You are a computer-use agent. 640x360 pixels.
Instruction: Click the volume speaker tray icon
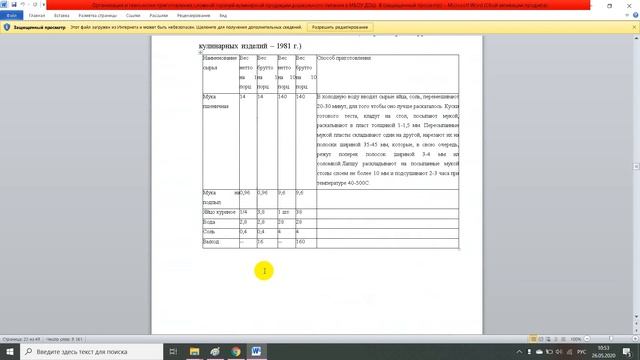pos(559,351)
